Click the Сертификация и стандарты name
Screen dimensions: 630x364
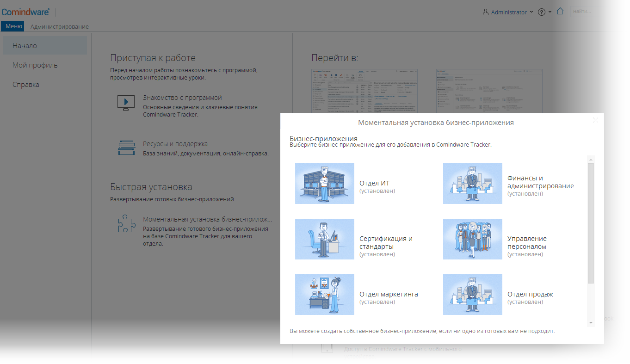coord(386,243)
